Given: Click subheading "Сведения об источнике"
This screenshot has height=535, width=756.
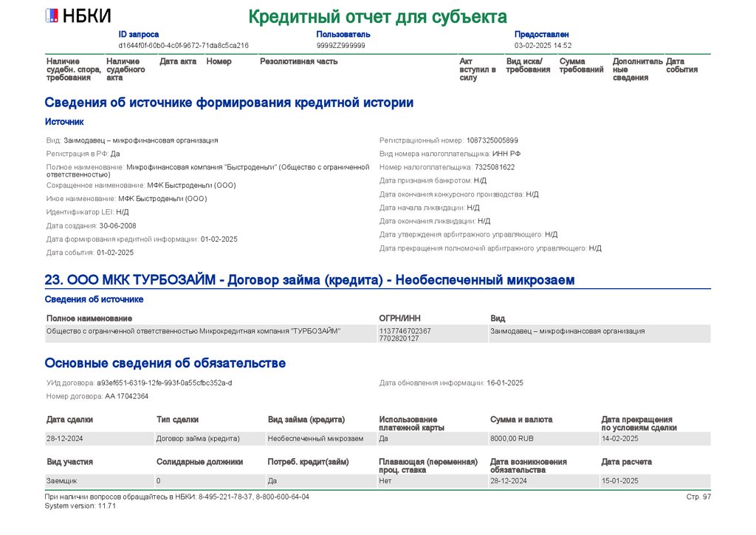Looking at the screenshot, I should coord(94,299).
